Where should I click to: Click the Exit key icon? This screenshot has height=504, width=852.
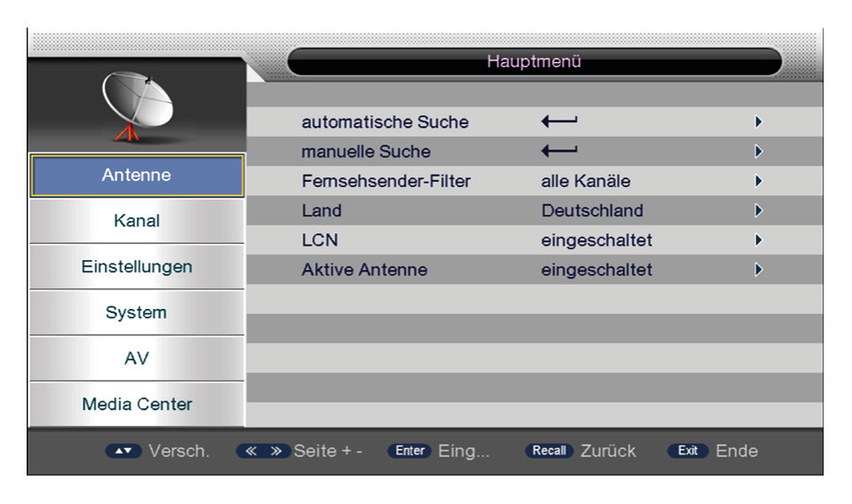[688, 451]
